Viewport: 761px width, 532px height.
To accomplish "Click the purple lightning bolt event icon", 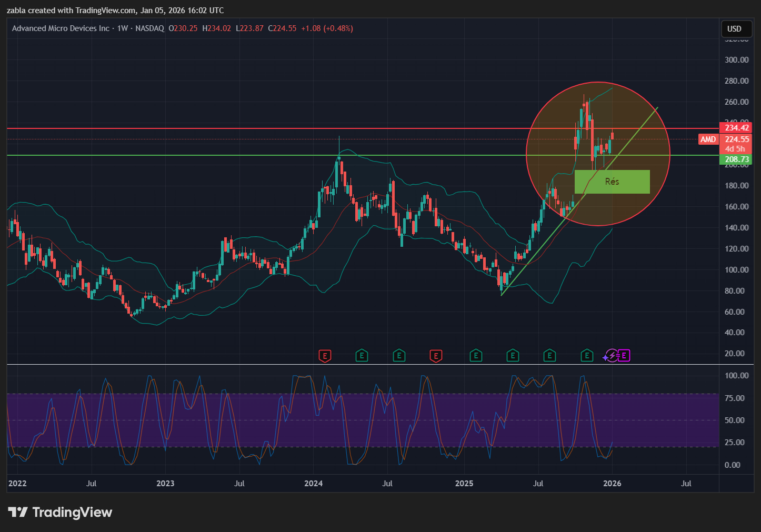I will pyautogui.click(x=611, y=356).
